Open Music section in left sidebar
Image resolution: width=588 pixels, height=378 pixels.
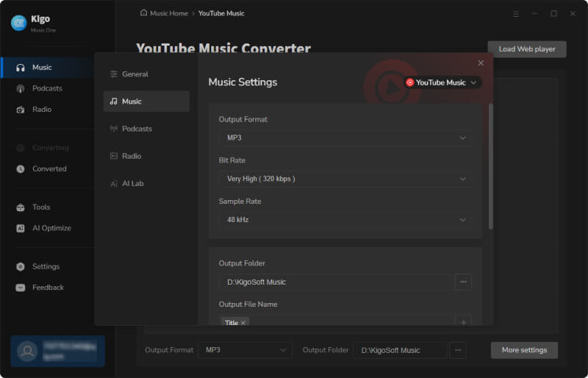point(48,68)
